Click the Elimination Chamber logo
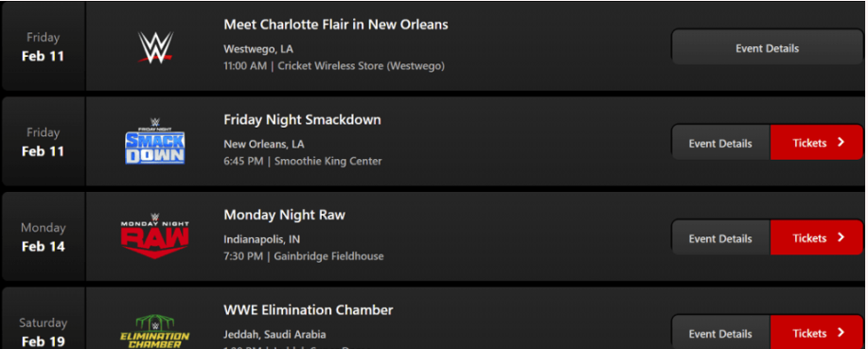The height and width of the screenshot is (349, 868). pos(155,331)
